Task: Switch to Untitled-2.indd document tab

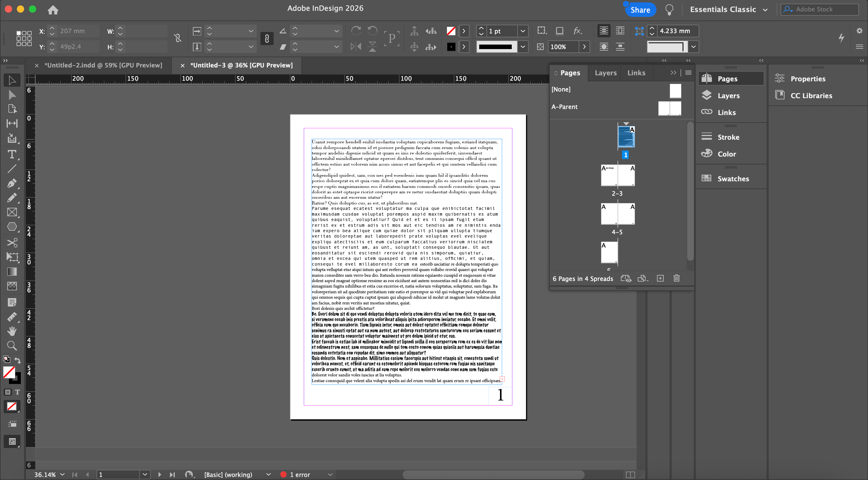Action: click(x=103, y=65)
